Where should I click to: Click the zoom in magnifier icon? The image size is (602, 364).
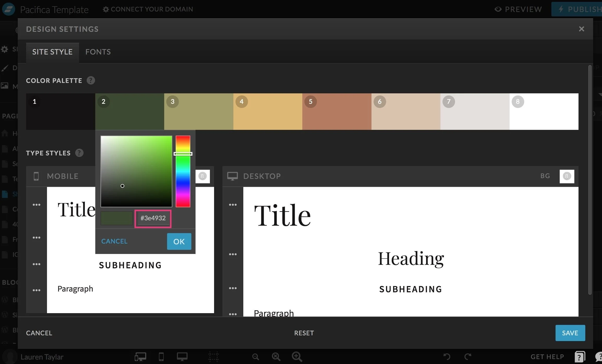297,356
